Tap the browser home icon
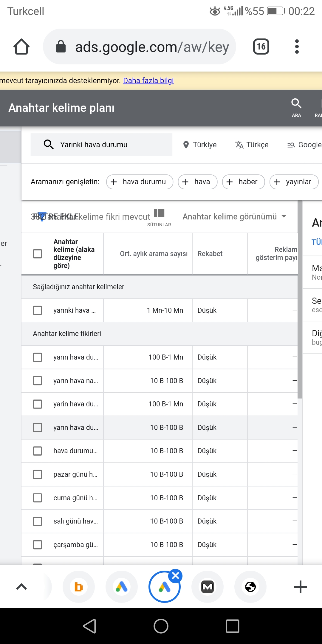This screenshot has width=322, height=644. coord(21,47)
